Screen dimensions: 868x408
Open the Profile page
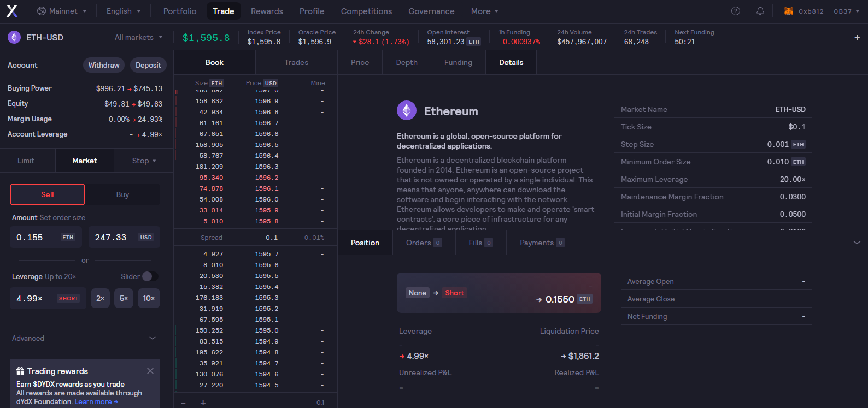click(x=312, y=11)
